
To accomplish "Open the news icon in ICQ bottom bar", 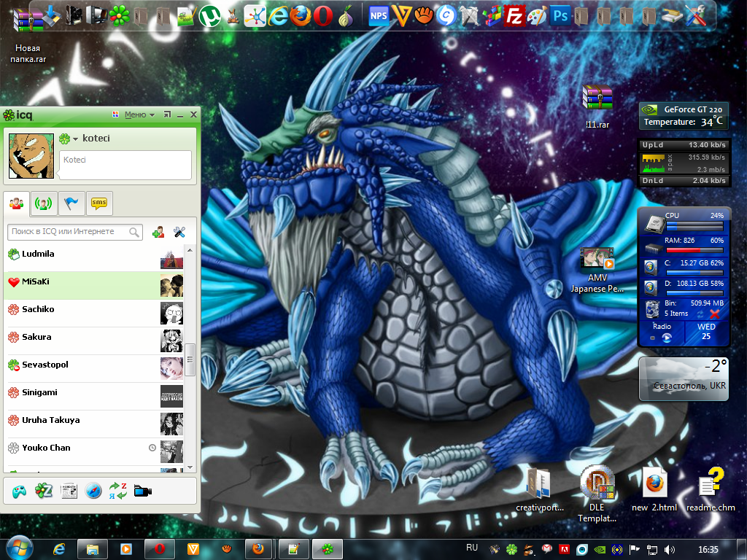I will pyautogui.click(x=69, y=491).
